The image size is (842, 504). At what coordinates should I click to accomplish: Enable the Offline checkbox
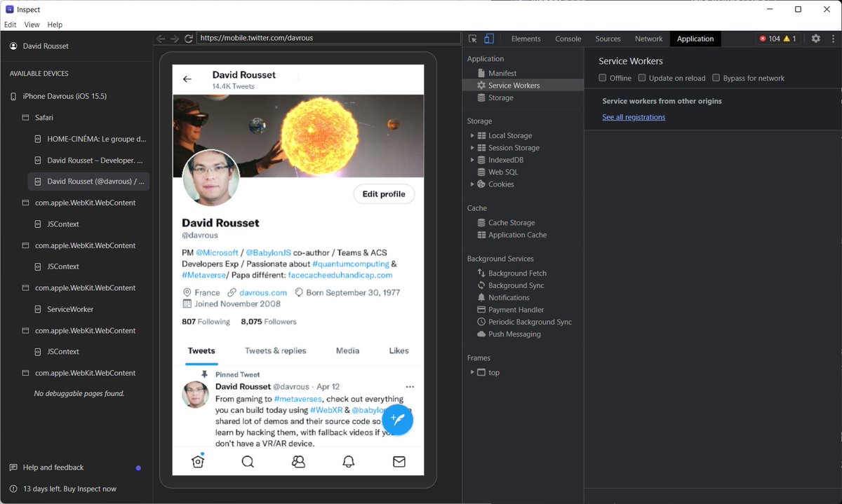pyautogui.click(x=603, y=78)
